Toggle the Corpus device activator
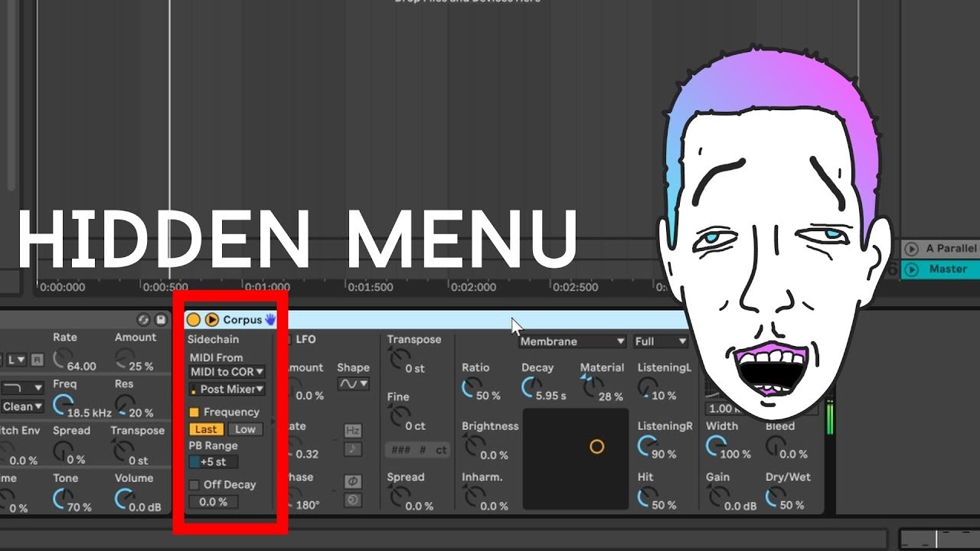Viewport: 980px width, 551px height. pyautogui.click(x=194, y=320)
